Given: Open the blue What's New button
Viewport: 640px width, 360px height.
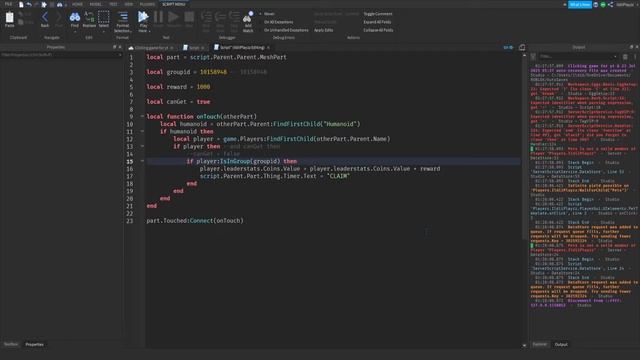Looking at the screenshot, I should 580,4.
